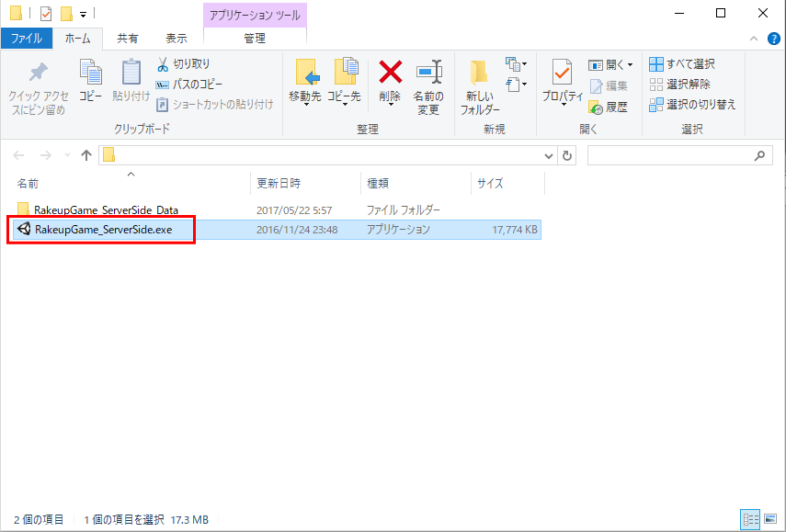Click Rename (名前の変更) icon
The image size is (786, 532).
tap(428, 73)
